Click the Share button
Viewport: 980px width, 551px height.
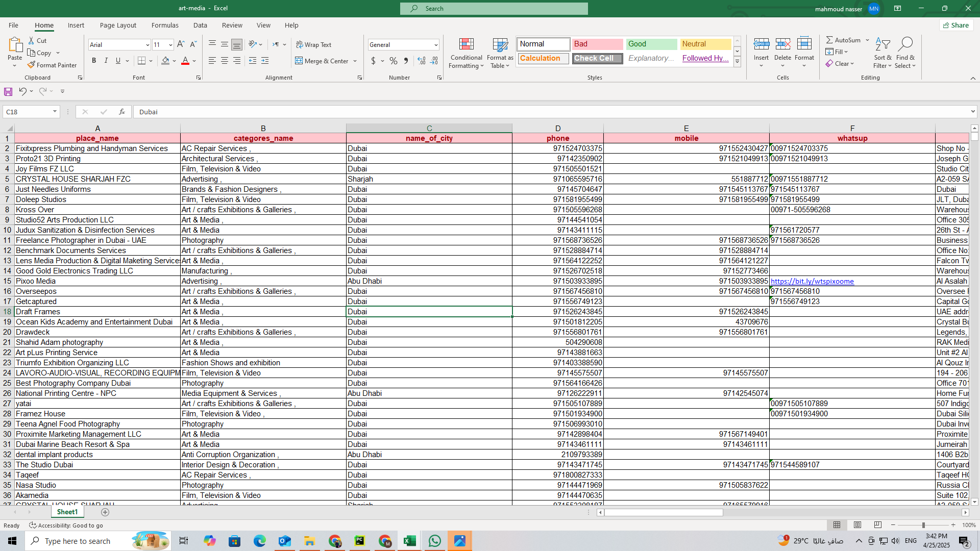click(955, 25)
